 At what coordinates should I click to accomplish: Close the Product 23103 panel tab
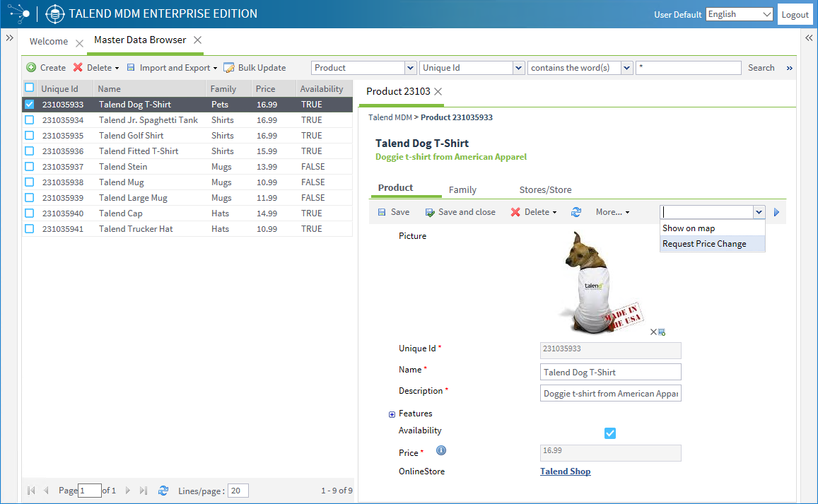[438, 91]
